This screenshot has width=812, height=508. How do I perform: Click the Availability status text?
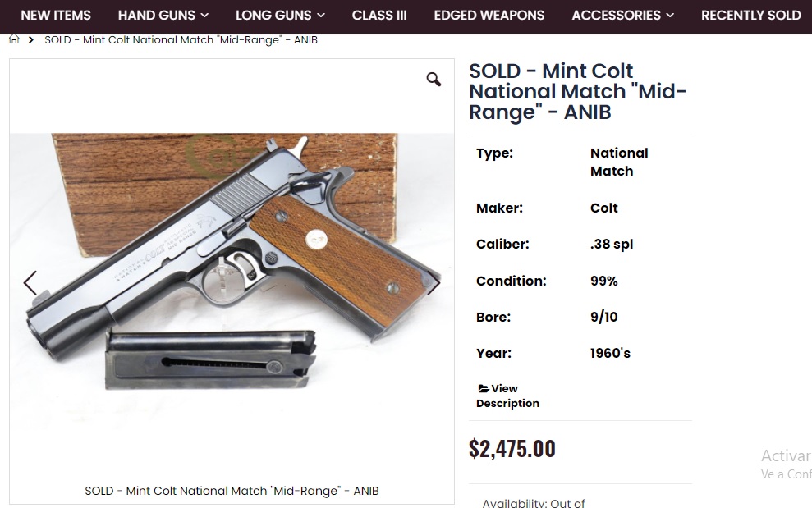[534, 502]
